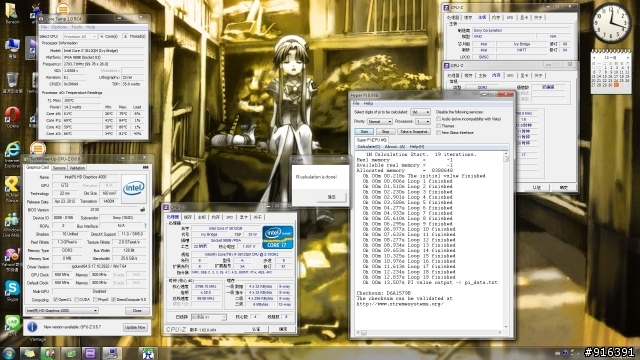Viewport: 640px width, 360px height.
Task: Open Help menu in Core Temp
Action: pos(90,27)
